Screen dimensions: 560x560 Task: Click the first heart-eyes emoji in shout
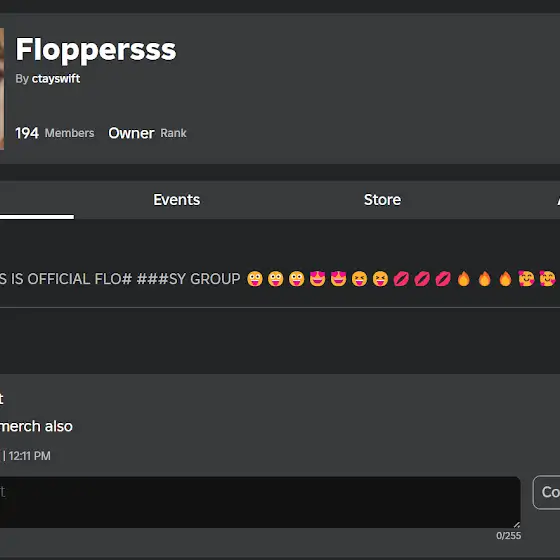(318, 279)
